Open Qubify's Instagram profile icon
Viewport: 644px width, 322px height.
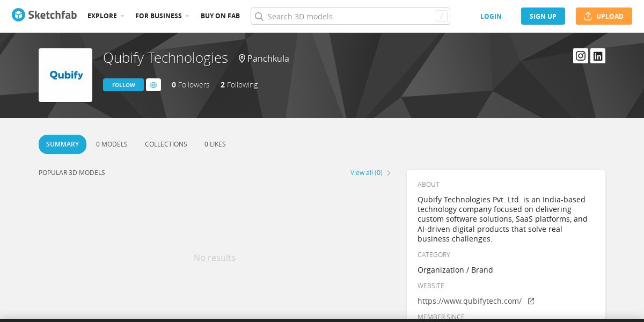click(581, 56)
